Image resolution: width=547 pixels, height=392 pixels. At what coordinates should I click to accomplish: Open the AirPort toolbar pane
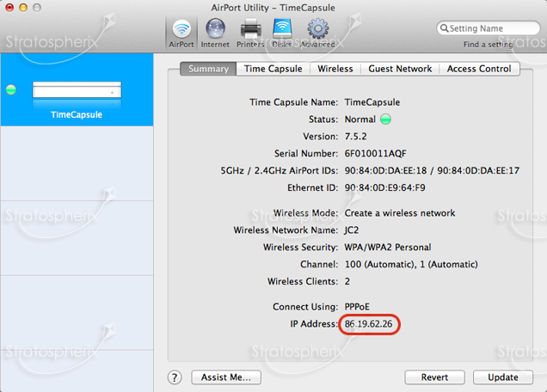click(181, 34)
